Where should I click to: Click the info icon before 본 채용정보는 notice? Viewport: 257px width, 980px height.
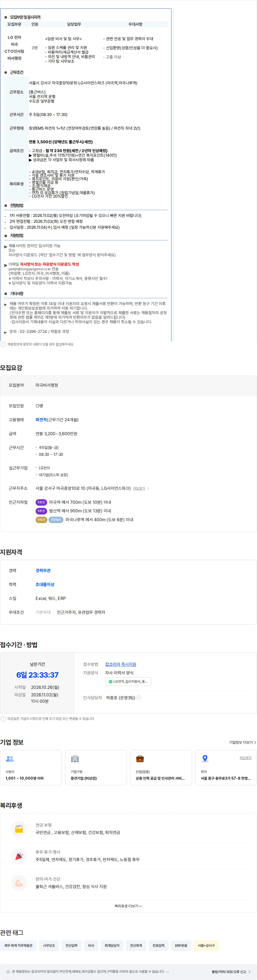(8, 972)
